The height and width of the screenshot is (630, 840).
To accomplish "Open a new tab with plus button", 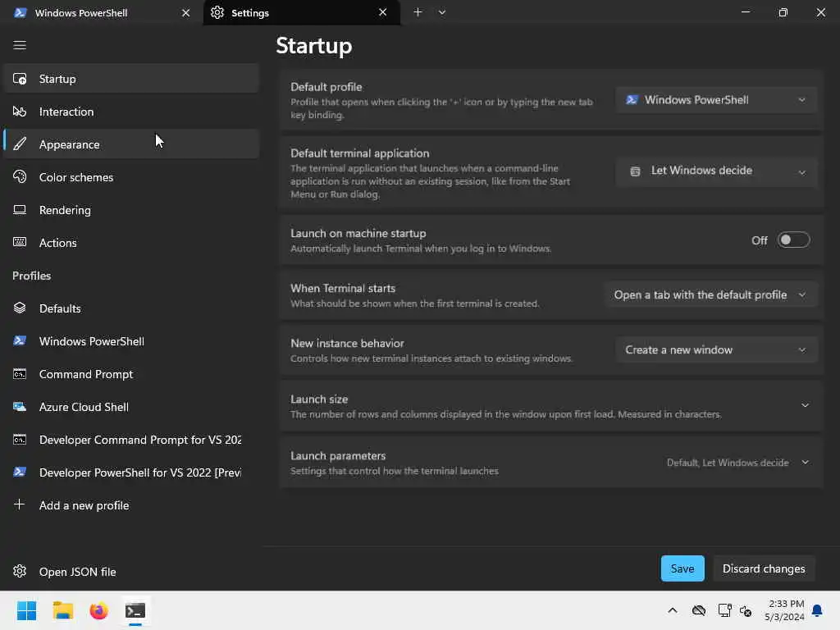I will coord(418,12).
